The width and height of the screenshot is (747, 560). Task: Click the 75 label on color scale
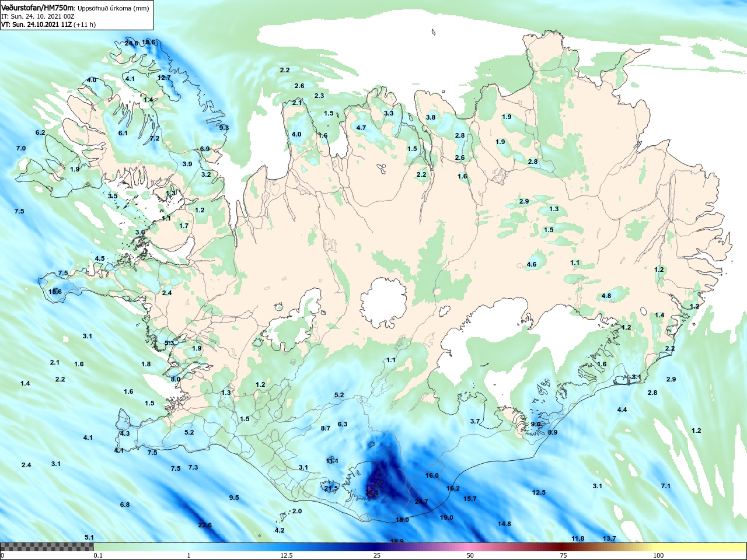point(563,555)
